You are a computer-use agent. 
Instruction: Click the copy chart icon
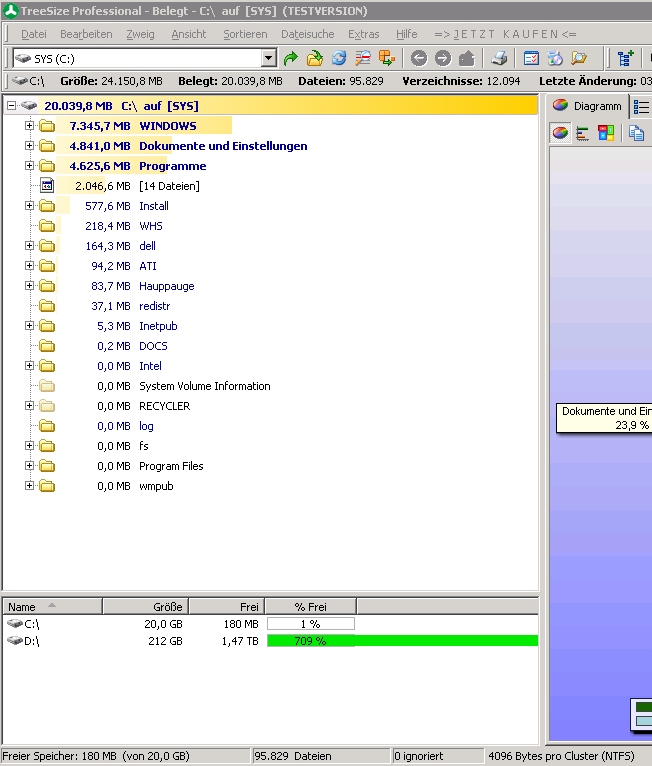(636, 133)
